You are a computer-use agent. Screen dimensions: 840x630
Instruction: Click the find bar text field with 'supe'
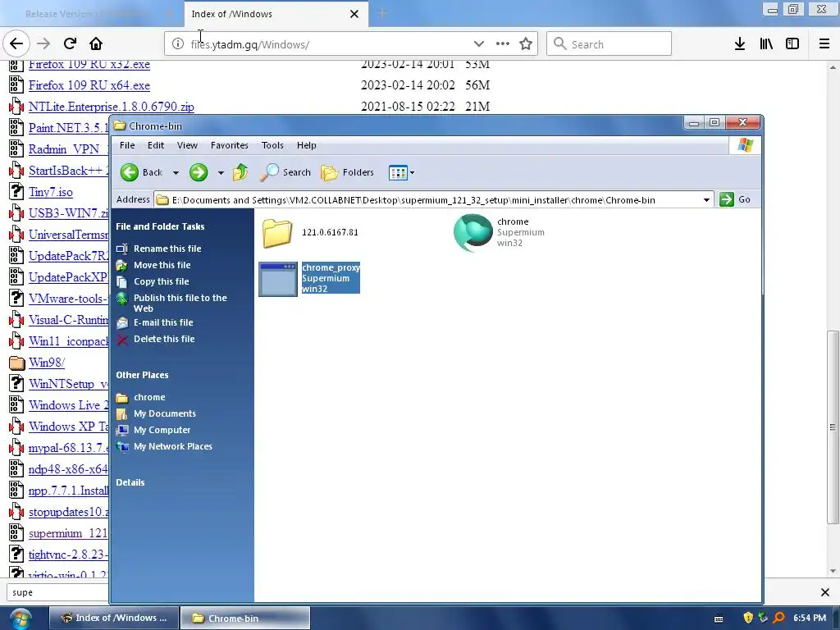click(x=58, y=592)
